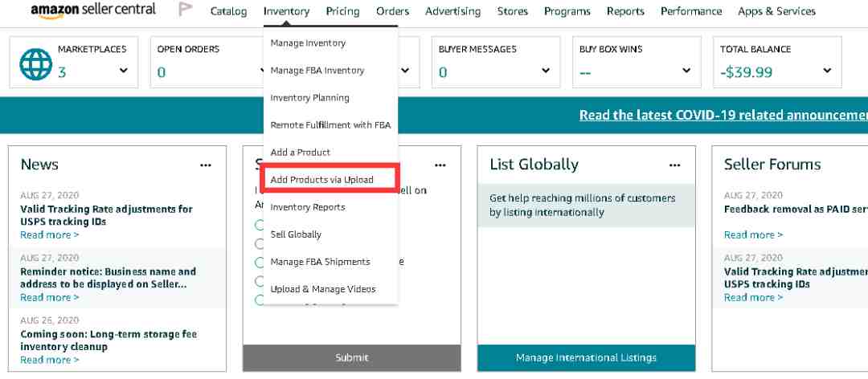Screen dimensions: 868x379
Task: Open the Catalog menu
Action: pos(228,11)
